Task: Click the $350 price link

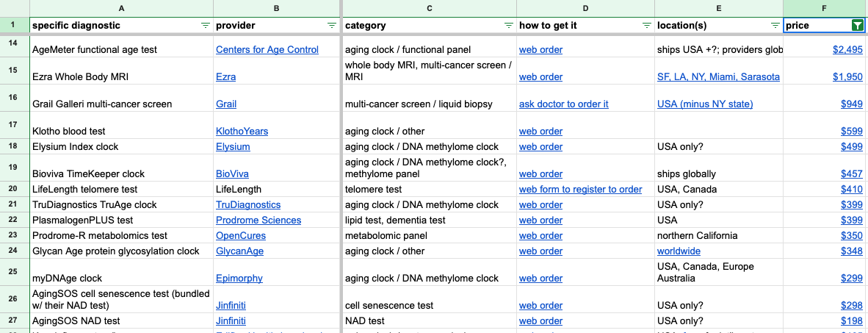Action: (852, 236)
